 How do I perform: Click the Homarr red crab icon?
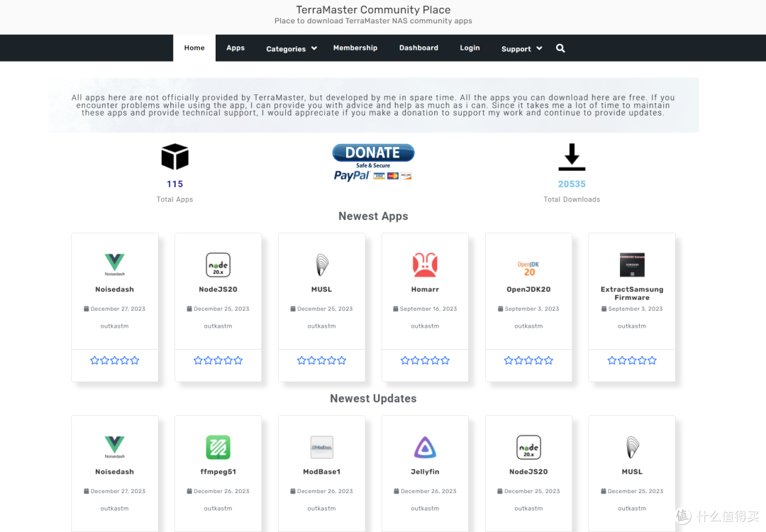pos(425,265)
